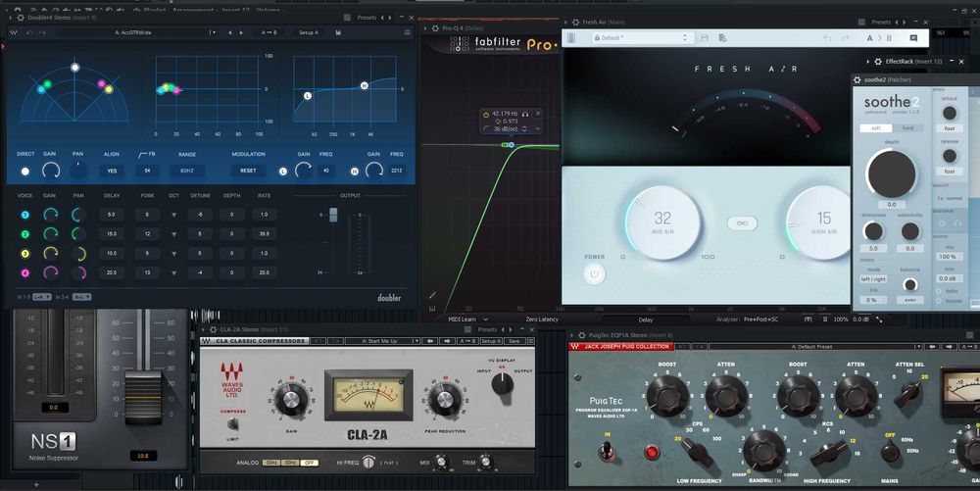Click Doubler undo arrow
The height and width of the screenshot is (491, 980).
click(x=29, y=32)
